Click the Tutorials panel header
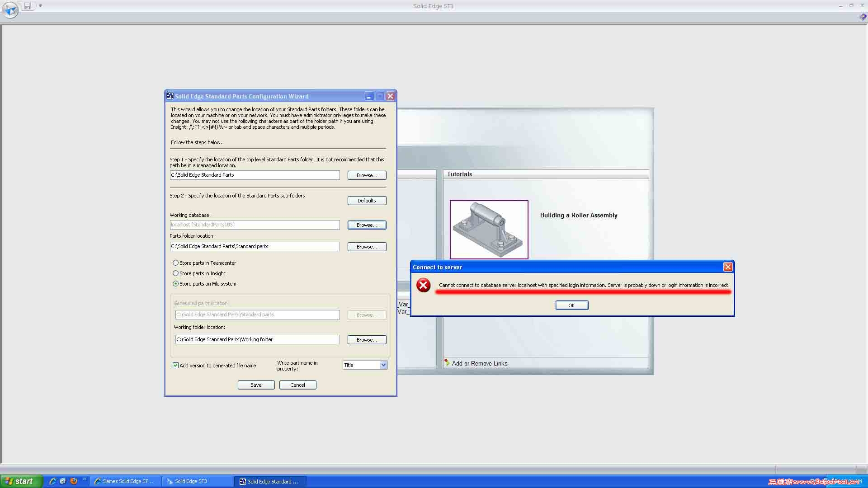 pyautogui.click(x=546, y=174)
